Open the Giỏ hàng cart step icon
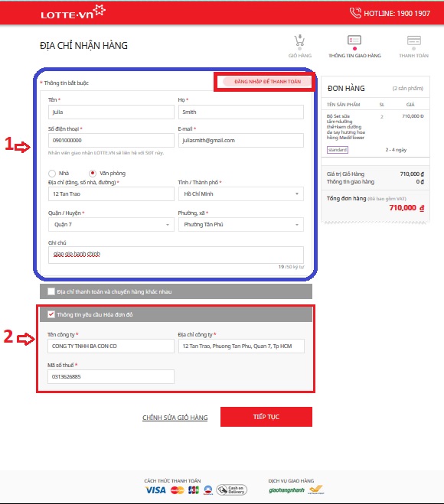444x504 pixels. 299,41
